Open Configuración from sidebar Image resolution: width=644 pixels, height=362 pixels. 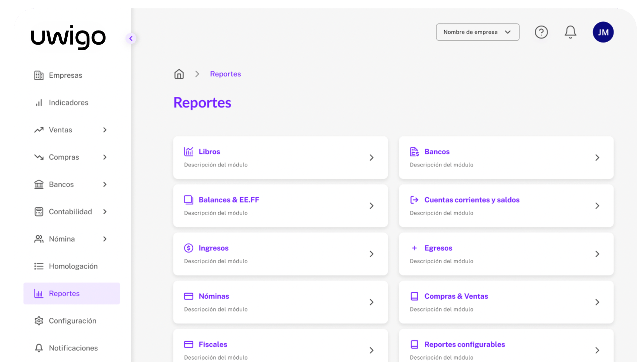[72, 321]
